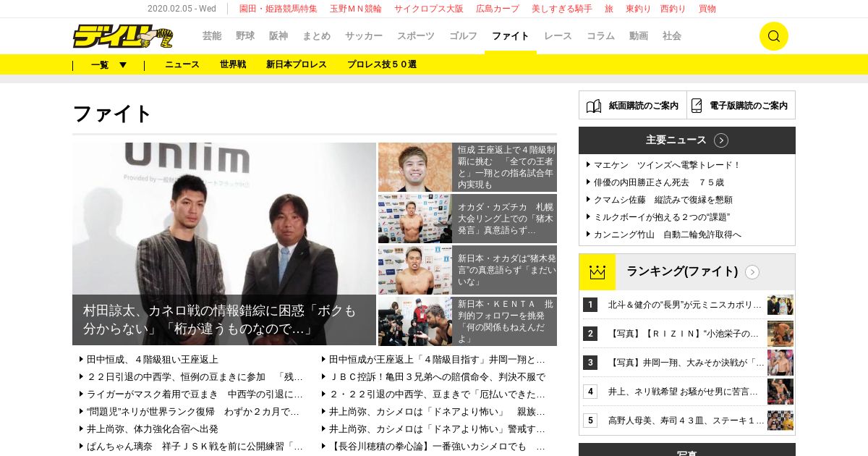Screen dimensions: 868x456
Task: Open the サッカー navigation tab
Action: coord(364,35)
